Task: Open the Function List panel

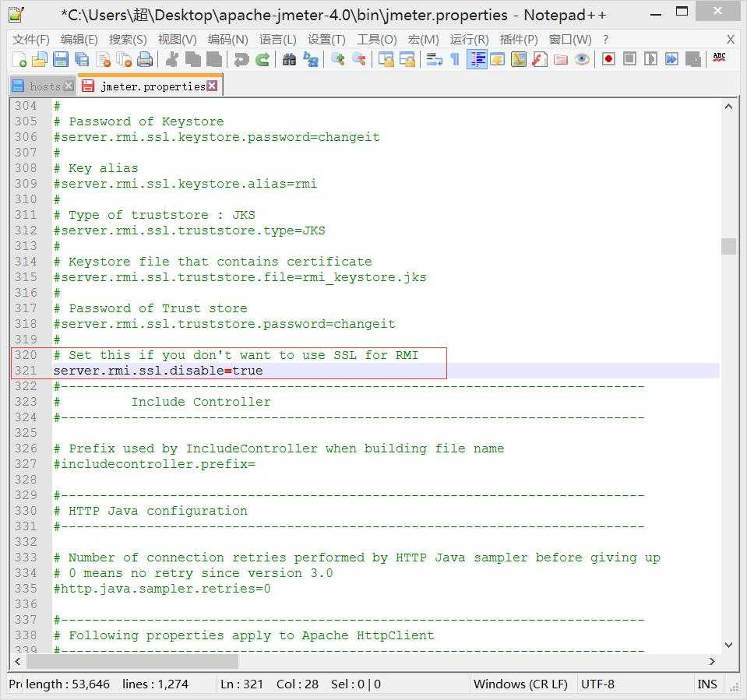Action: coord(539,59)
